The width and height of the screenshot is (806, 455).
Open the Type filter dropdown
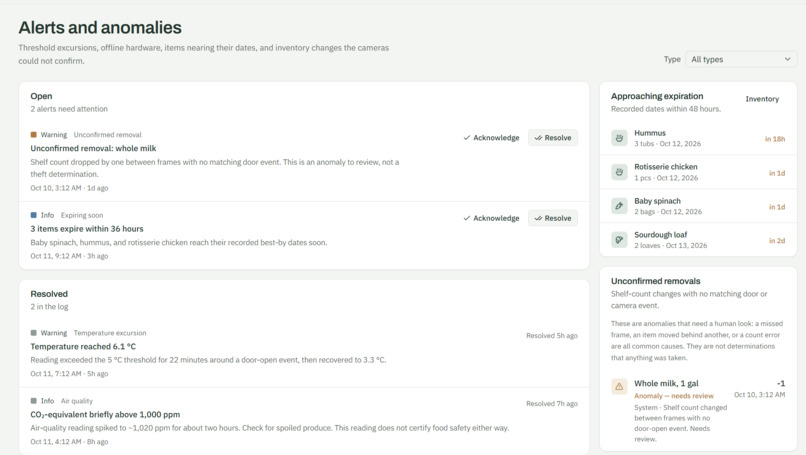pyautogui.click(x=741, y=59)
